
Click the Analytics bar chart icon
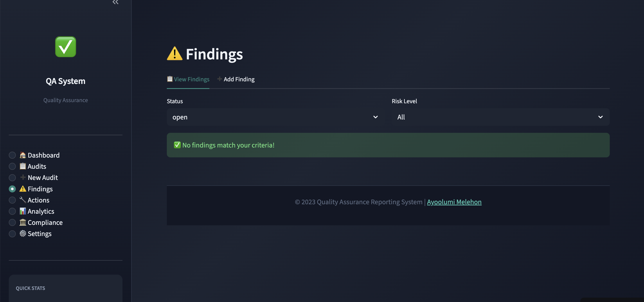point(23,211)
